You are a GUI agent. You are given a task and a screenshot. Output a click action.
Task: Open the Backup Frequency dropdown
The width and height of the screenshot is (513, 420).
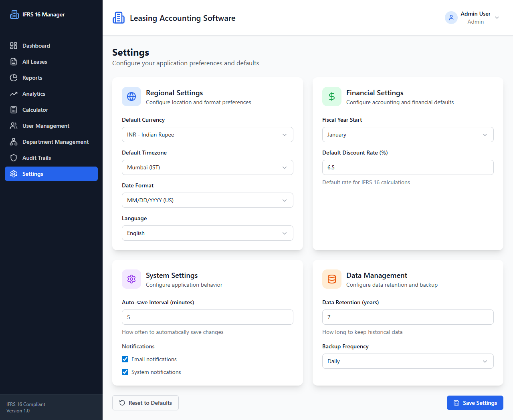click(x=408, y=361)
